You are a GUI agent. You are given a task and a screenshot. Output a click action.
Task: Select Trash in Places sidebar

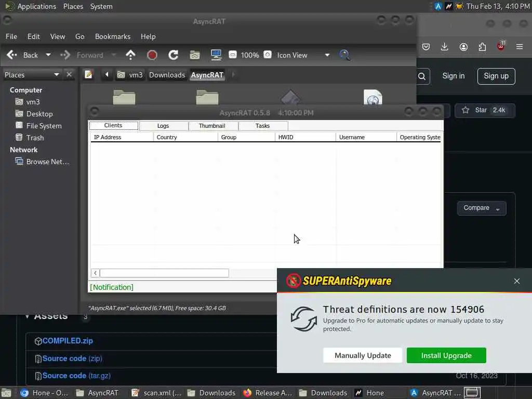coord(30,138)
